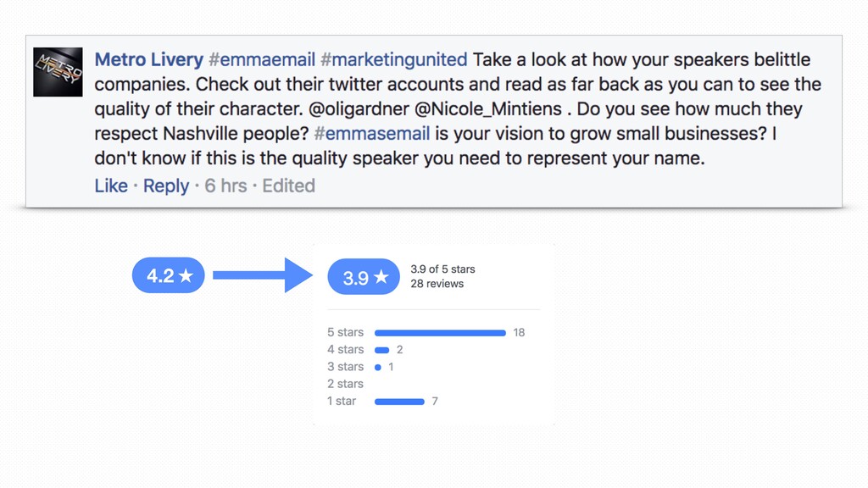
Task: Select the 5 stars rating bar
Action: coord(440,333)
